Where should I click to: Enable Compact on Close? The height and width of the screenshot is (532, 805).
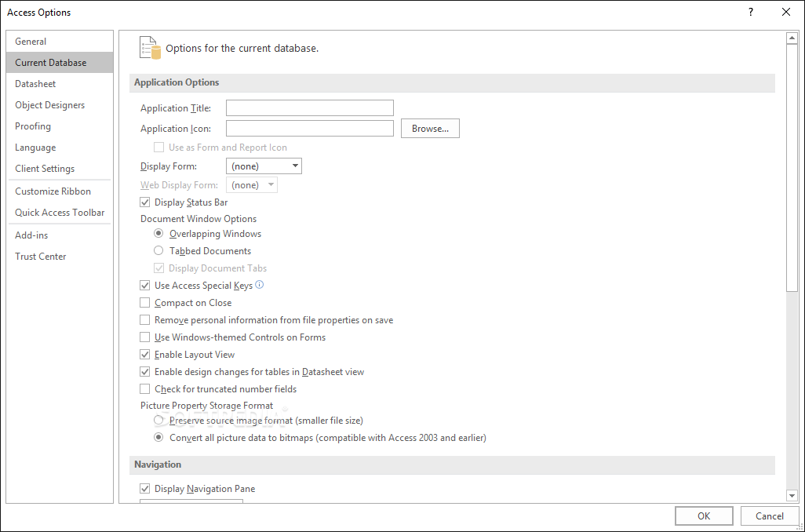pos(145,302)
